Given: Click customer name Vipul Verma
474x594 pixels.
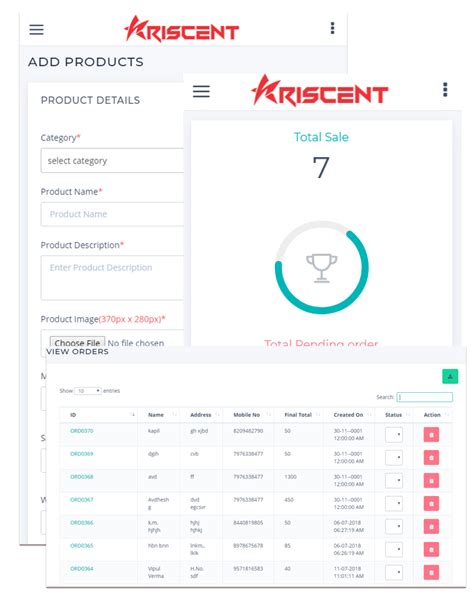Looking at the screenshot, I should coord(156,572).
